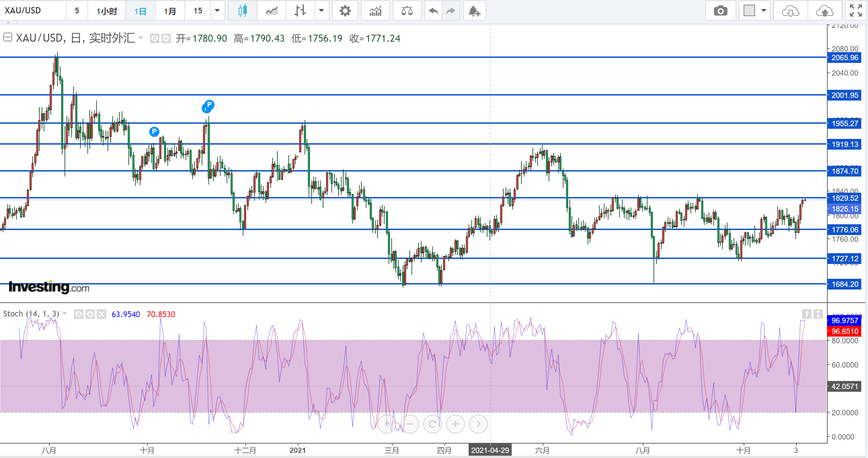Click blue Stoch reading 63.9540
868x458 pixels.
pos(126,314)
